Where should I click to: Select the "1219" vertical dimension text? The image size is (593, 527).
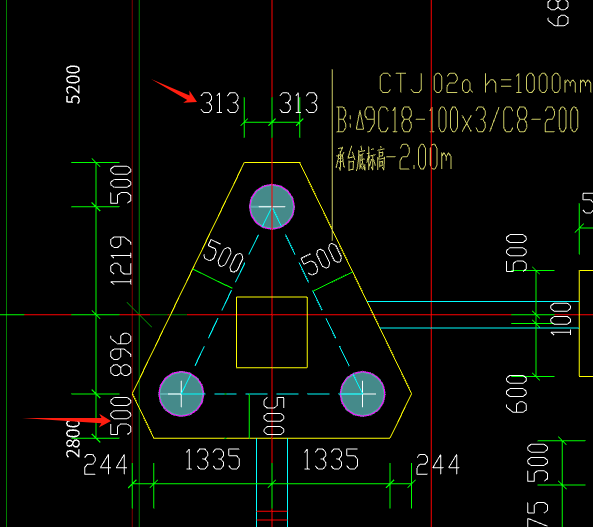(121, 260)
